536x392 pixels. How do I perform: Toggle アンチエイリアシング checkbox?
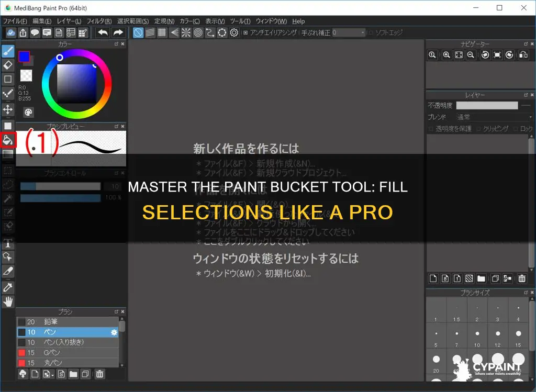(245, 33)
